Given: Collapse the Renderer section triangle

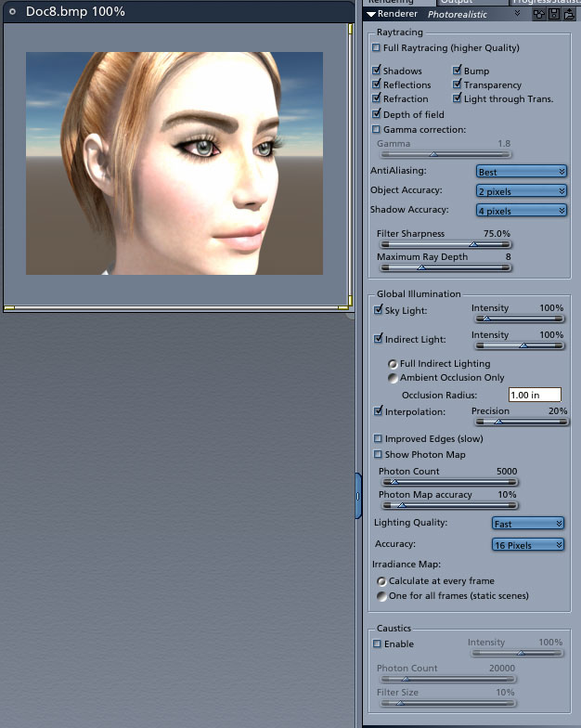Looking at the screenshot, I should 371,15.
